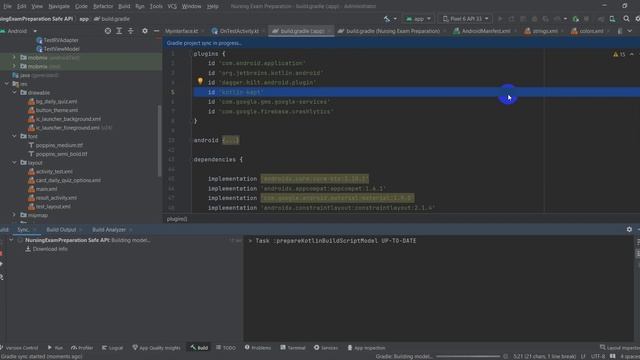Click the project tree vertical scrollbar
The height and width of the screenshot is (360, 640).
pyautogui.click(x=160, y=141)
